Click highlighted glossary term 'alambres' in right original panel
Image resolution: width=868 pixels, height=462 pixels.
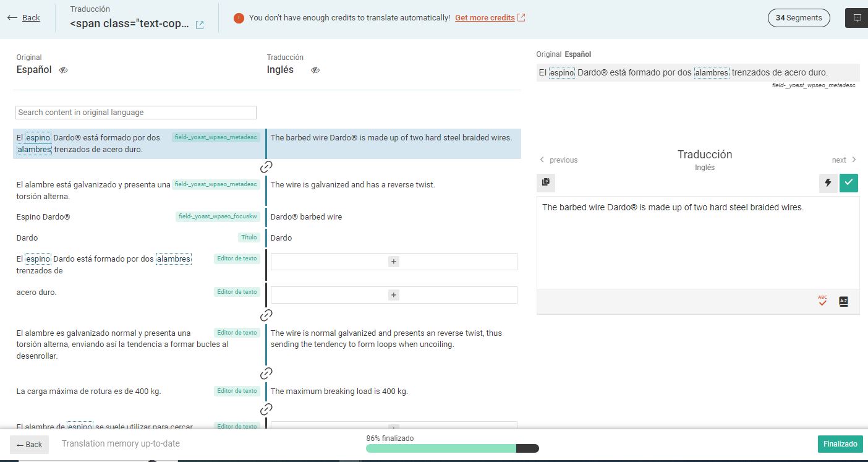[712, 72]
